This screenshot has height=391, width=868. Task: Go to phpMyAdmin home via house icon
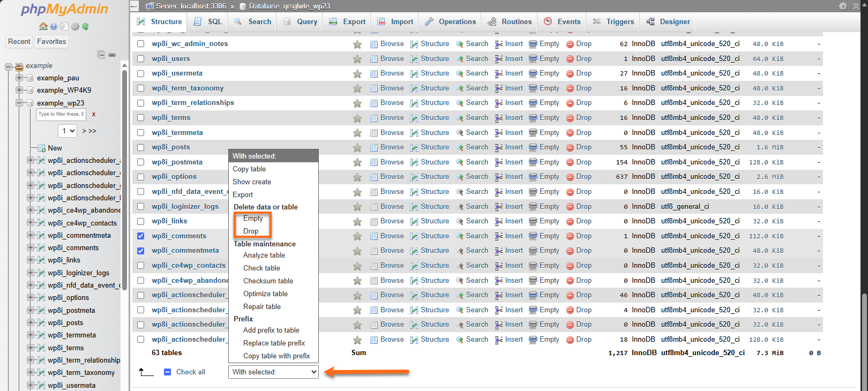click(43, 26)
